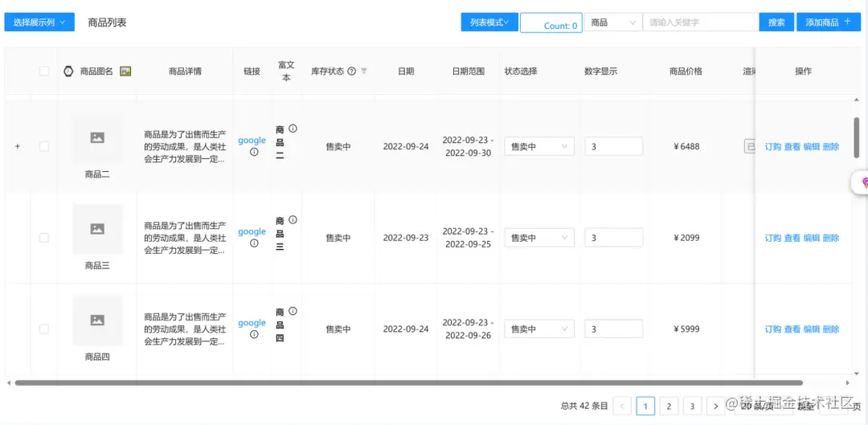Click 删除 in 商品二 row
Image resolution: width=868 pixels, height=425 pixels.
pyautogui.click(x=831, y=147)
